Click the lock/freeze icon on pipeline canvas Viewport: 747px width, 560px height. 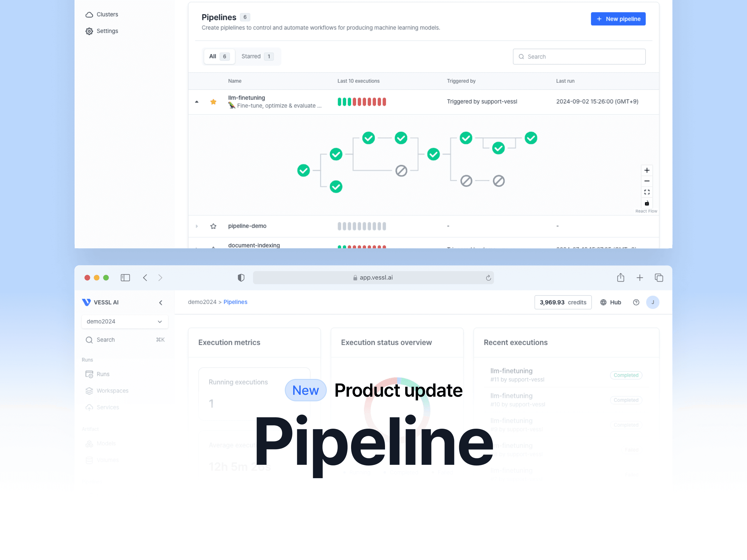[x=646, y=202]
